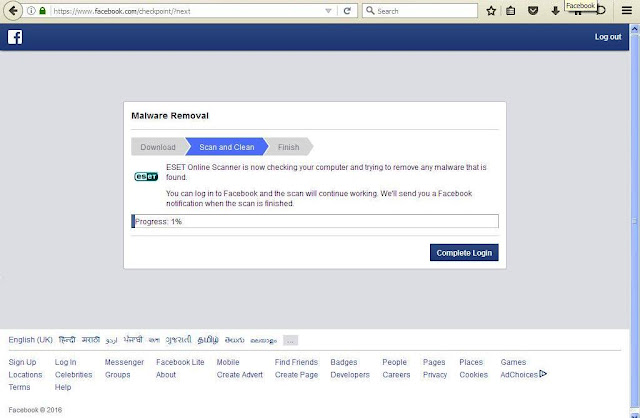Click the scan progress bar
This screenshot has height=418, width=640.
(x=315, y=221)
